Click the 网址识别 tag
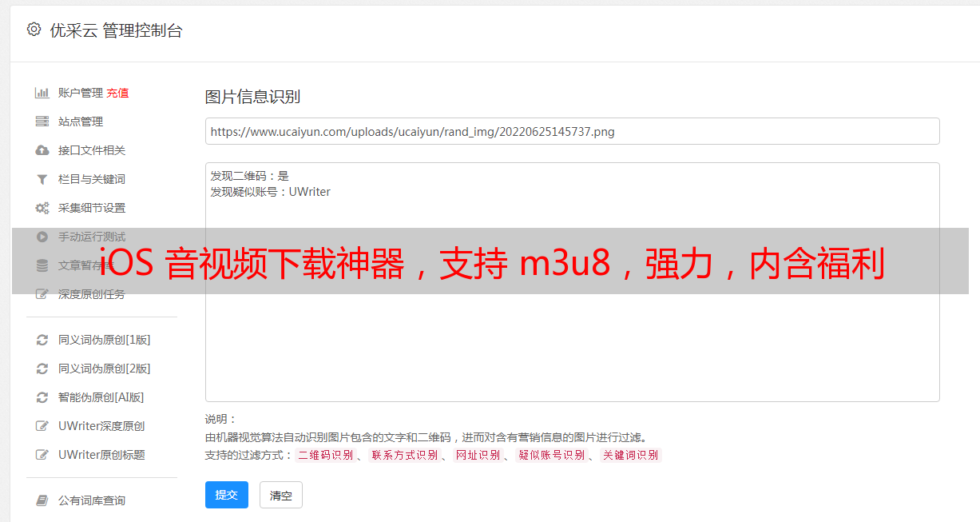Viewport: 980px width, 522px height. (x=478, y=455)
